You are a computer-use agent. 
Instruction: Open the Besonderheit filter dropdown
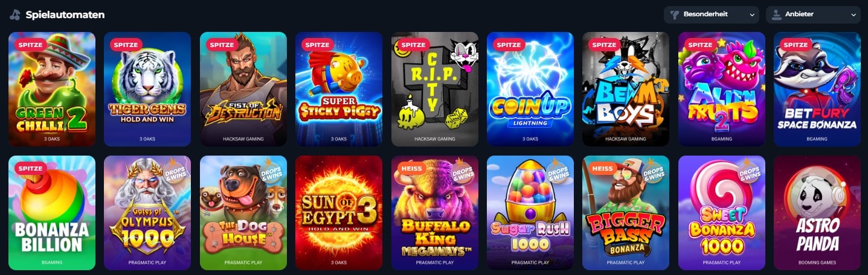(x=712, y=14)
